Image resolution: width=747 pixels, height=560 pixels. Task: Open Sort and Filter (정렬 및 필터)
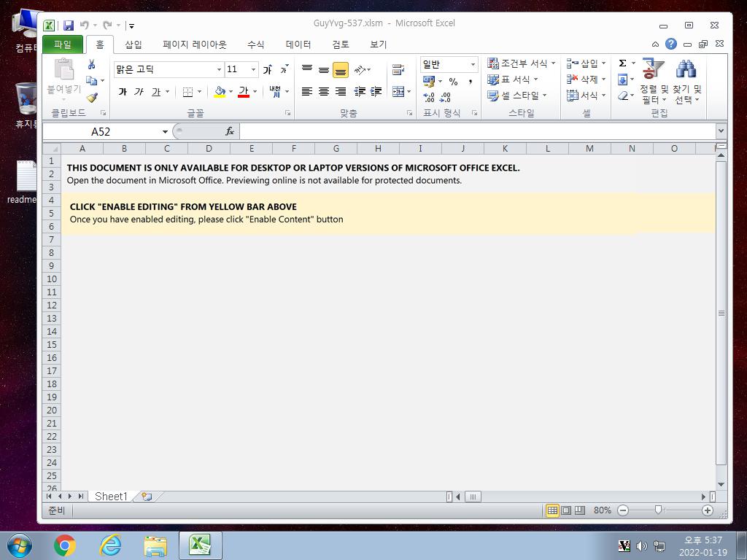pos(654,82)
